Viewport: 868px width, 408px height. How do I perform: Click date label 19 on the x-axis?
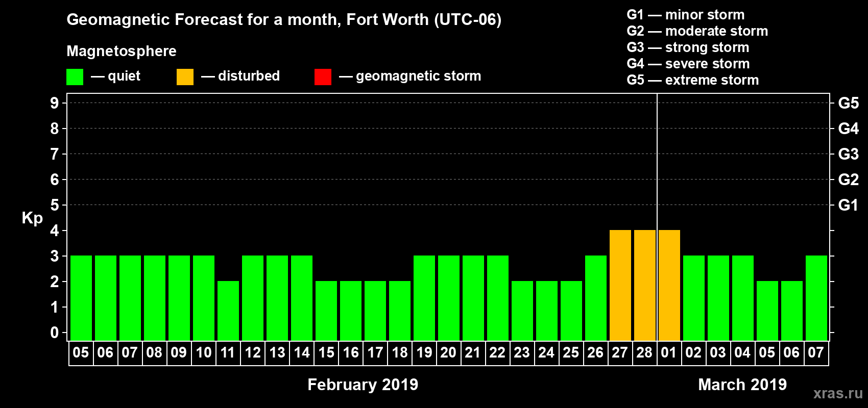point(424,352)
